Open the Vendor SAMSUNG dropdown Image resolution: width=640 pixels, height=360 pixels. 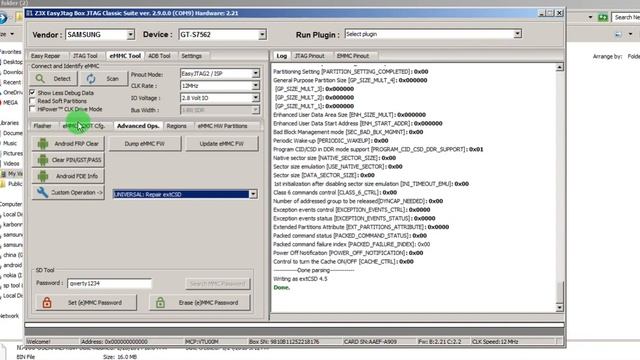tap(130, 35)
